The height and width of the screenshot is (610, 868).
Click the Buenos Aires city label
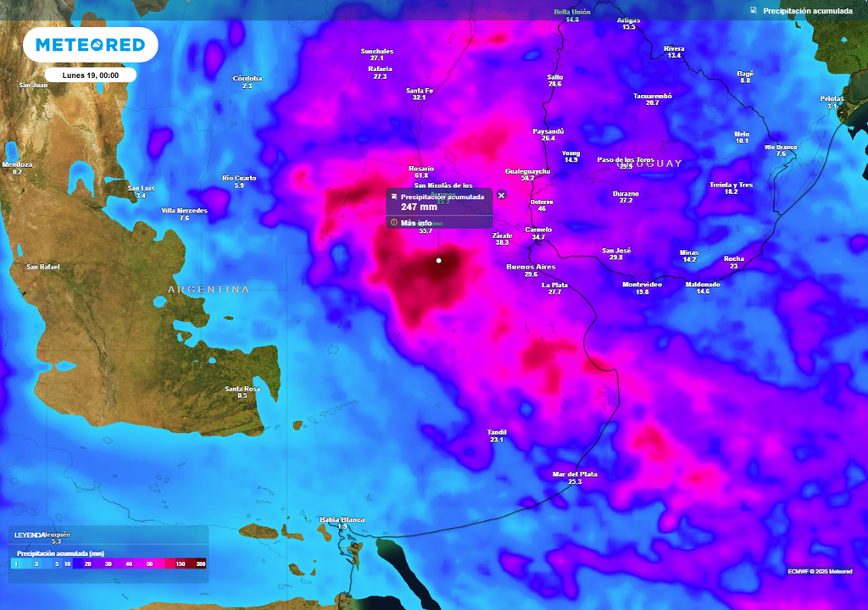point(531,267)
